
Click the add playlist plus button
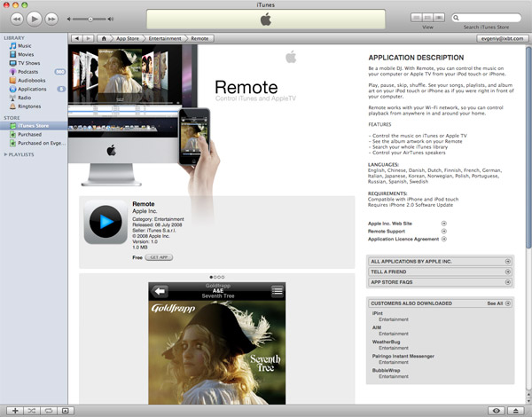click(x=15, y=411)
